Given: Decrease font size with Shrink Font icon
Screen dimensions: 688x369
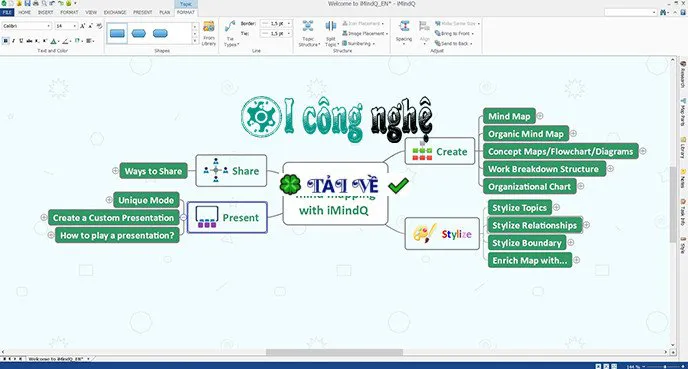Looking at the screenshot, I should coord(91,26).
